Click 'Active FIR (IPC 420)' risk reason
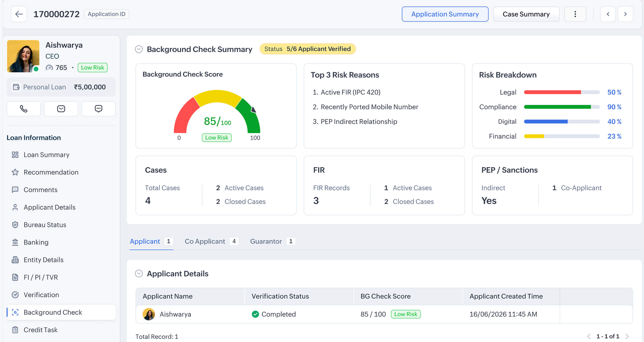Screen dimensions: 644x342 pyautogui.click(x=350, y=92)
